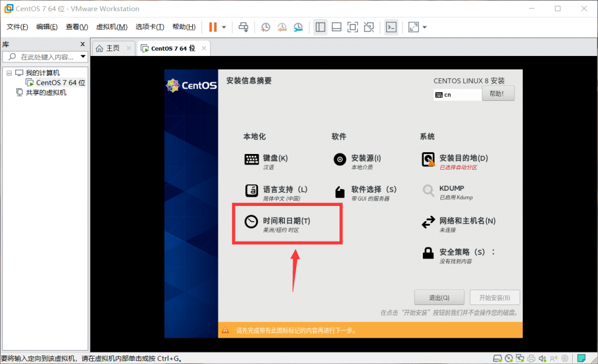This screenshot has height=364, width=598.
Task: Open the 文件(F) menu
Action: point(17,27)
